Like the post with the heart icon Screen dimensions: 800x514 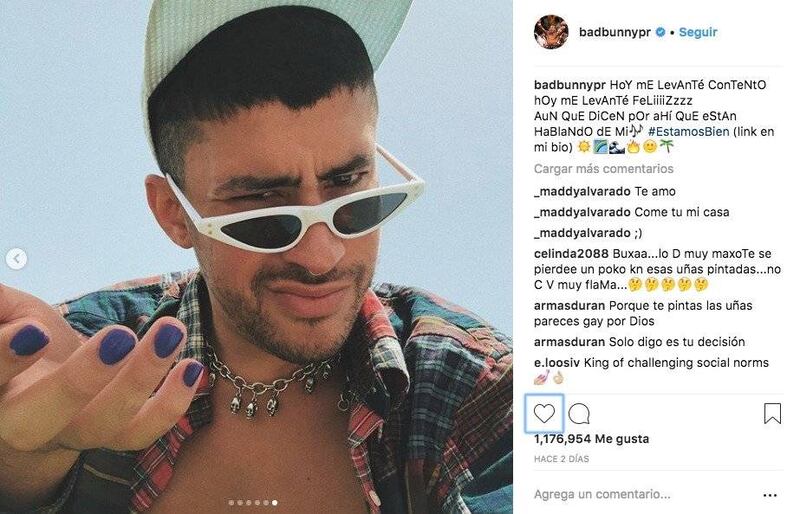544,413
